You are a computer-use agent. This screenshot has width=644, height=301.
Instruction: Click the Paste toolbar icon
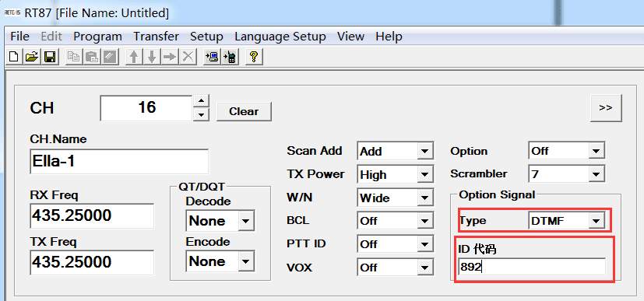point(92,57)
